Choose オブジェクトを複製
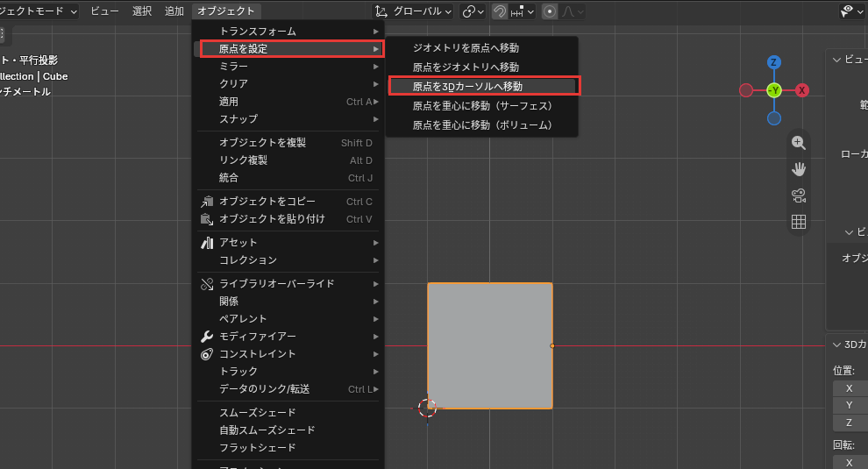This screenshot has width=868, height=469. point(288,143)
